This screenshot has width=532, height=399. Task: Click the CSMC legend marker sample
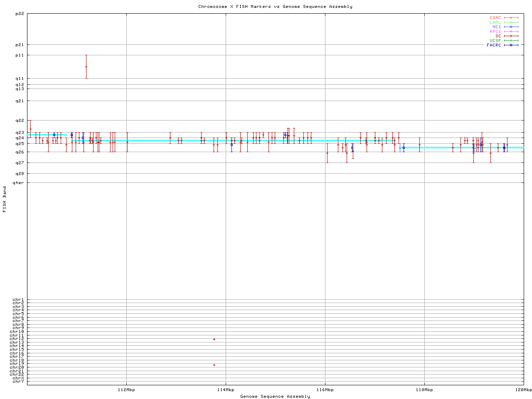(x=511, y=18)
